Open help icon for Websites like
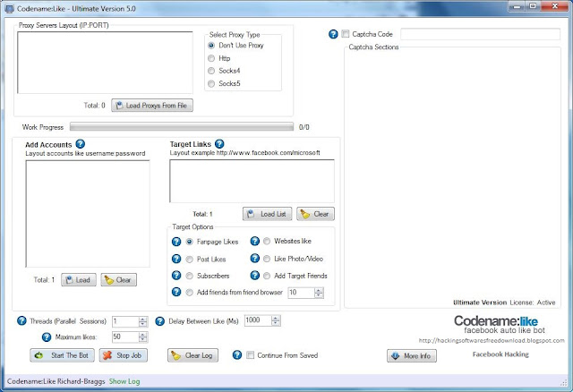The width and height of the screenshot is (573, 392). [x=254, y=241]
